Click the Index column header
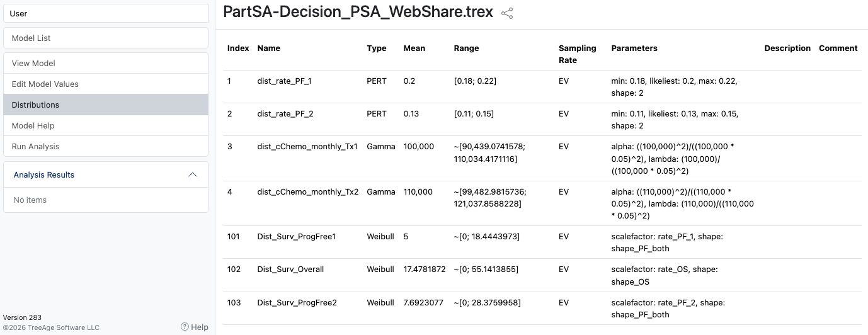 coord(238,48)
